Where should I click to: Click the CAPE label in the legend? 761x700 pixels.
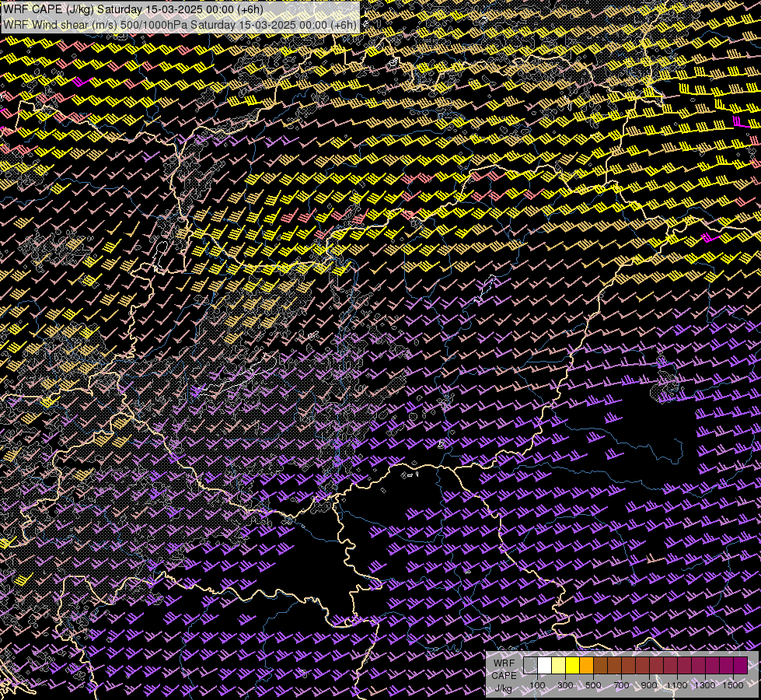[504, 676]
